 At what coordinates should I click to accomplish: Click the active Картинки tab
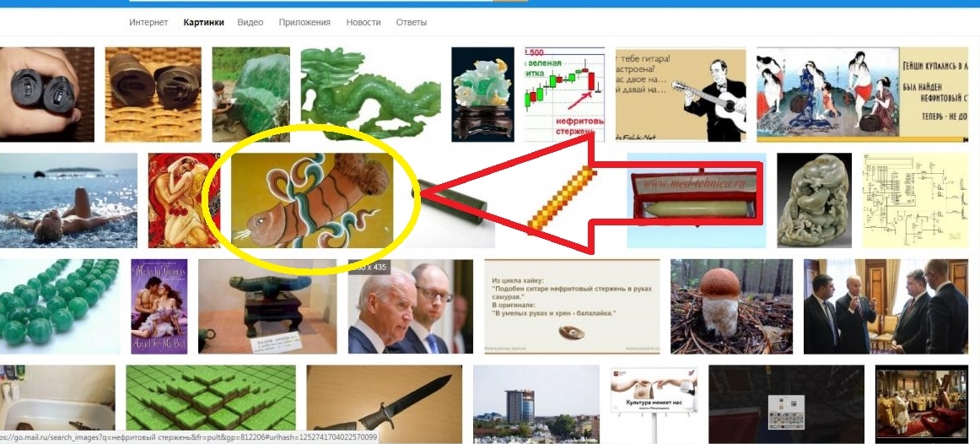[x=203, y=23]
